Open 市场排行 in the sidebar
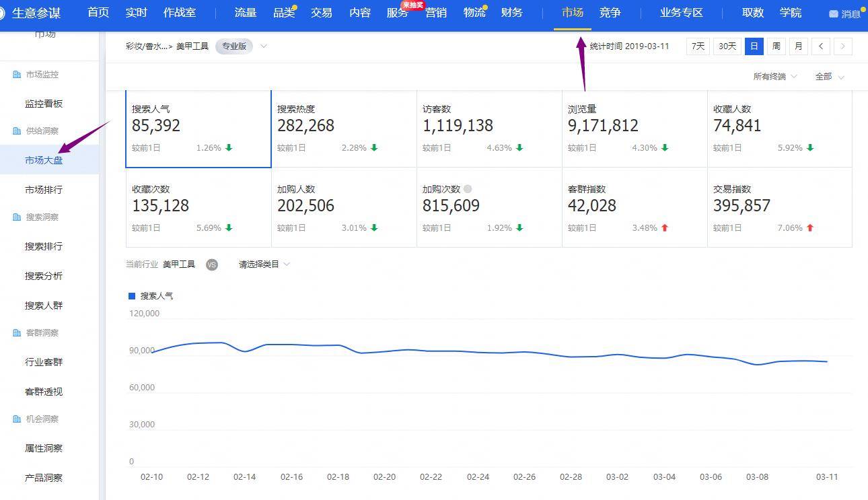 tap(44, 190)
